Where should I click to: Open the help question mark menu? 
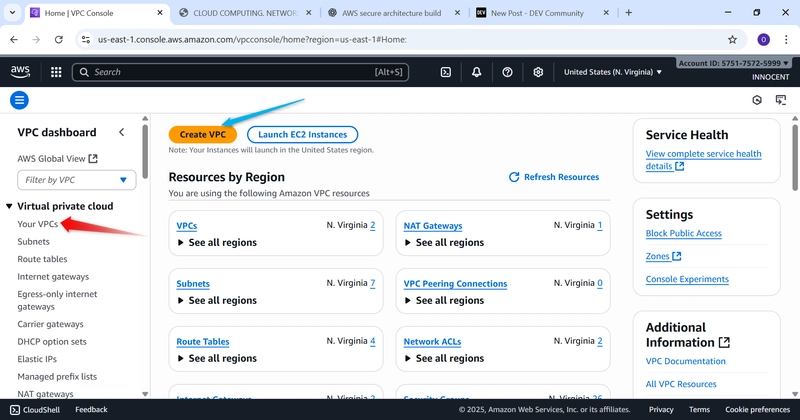click(x=507, y=72)
